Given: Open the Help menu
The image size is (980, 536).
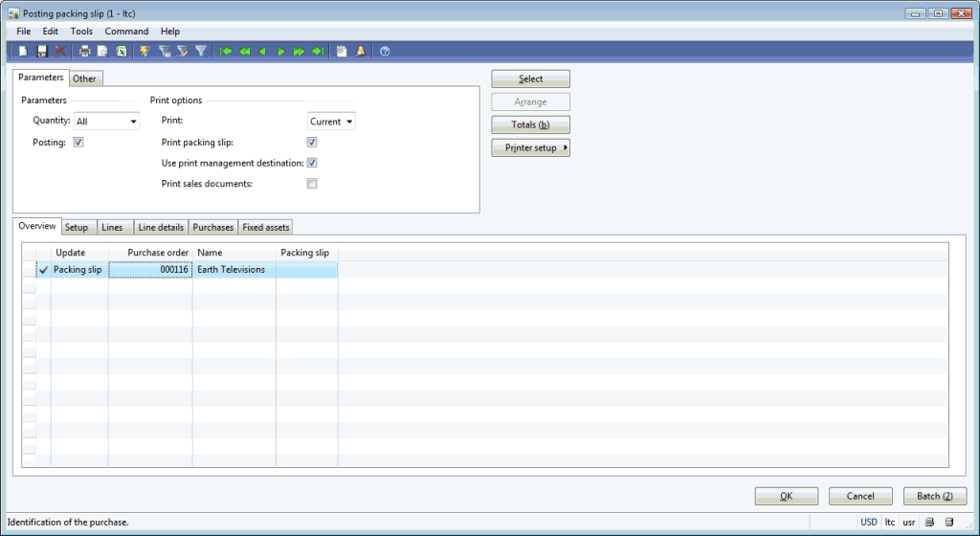Looking at the screenshot, I should point(170,32).
